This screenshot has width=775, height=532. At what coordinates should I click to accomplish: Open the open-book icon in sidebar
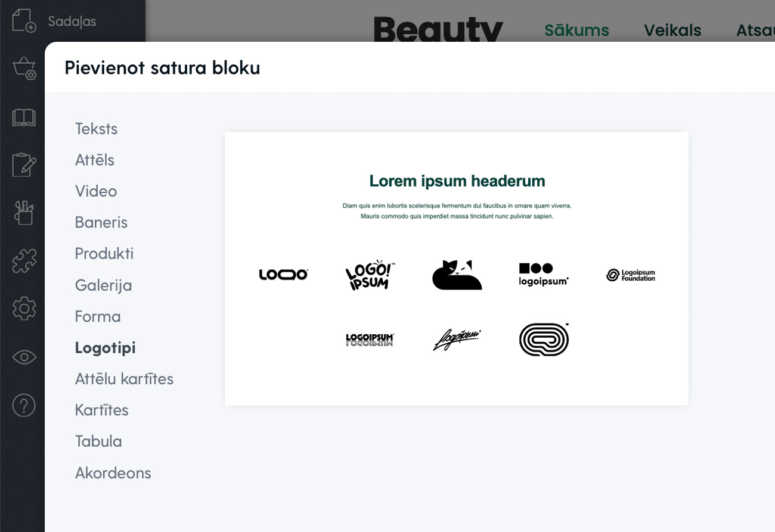click(x=24, y=117)
